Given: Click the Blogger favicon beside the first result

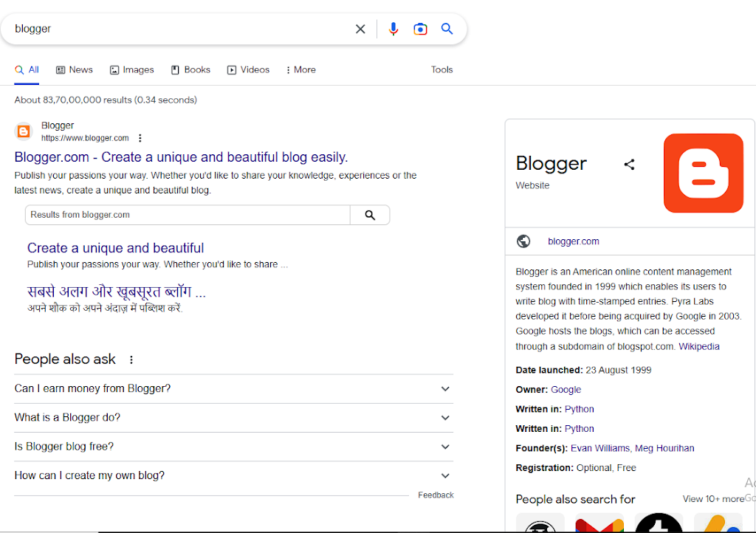Looking at the screenshot, I should click(23, 131).
